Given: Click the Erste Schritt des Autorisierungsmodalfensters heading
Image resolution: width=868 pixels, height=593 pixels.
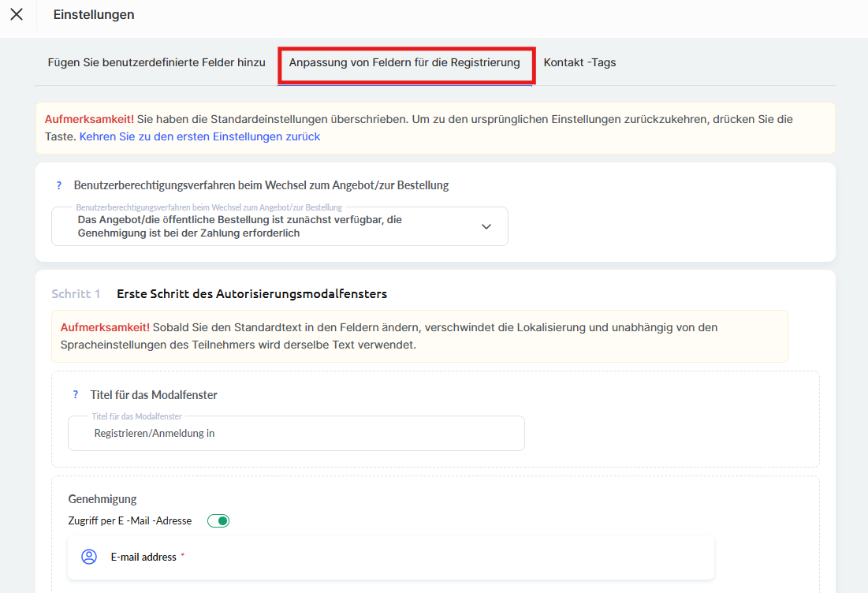Looking at the screenshot, I should click(251, 294).
